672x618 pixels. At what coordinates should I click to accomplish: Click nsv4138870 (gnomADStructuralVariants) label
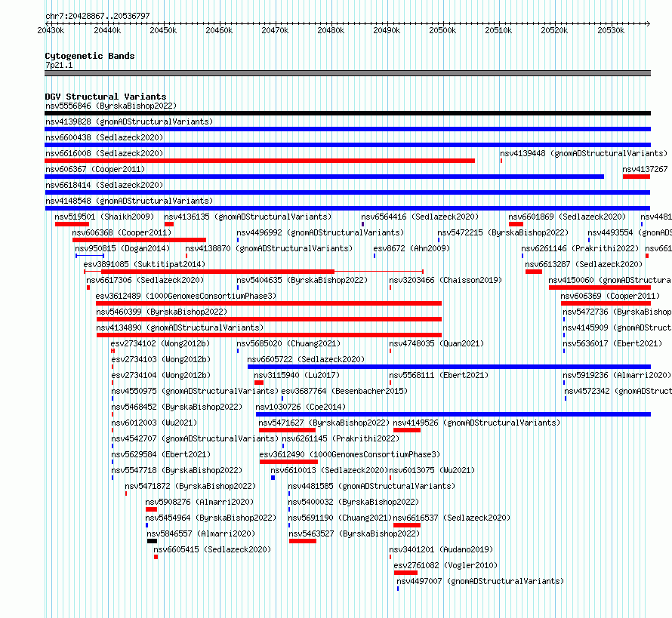pos(269,248)
